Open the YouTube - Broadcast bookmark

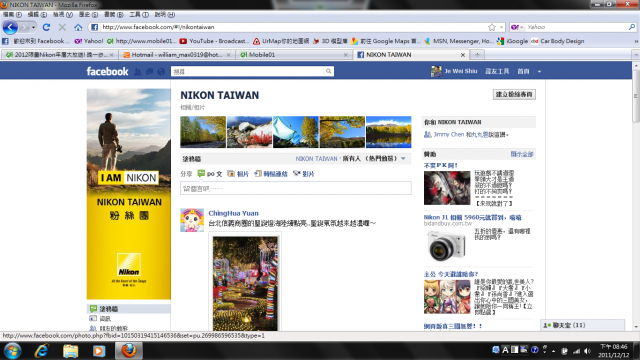[214, 41]
